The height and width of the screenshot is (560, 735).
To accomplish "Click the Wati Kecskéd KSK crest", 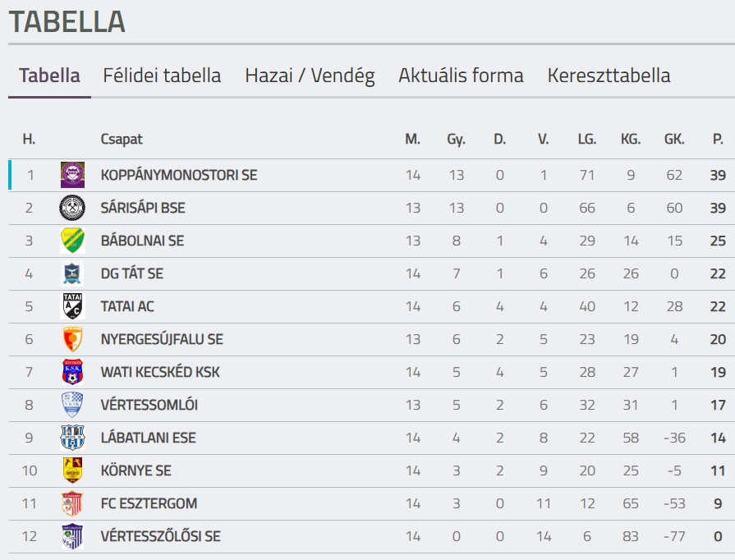I will 72,372.
